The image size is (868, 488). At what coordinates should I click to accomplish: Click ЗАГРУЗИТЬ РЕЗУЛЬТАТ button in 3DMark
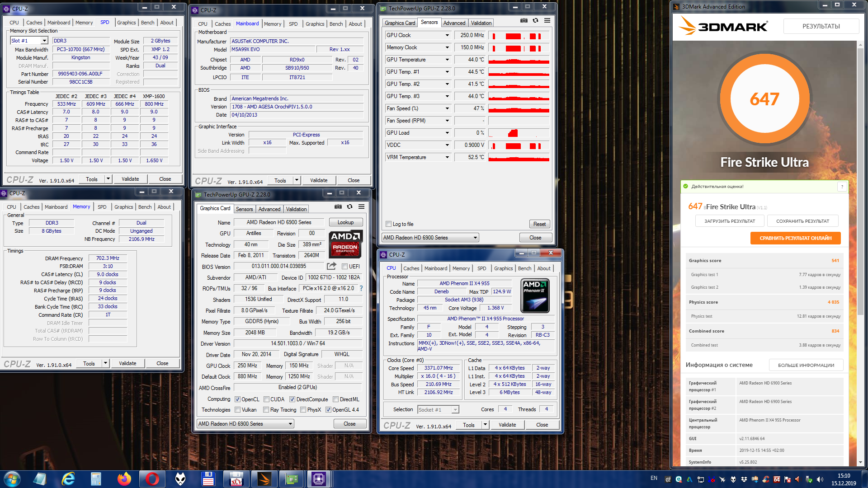730,221
